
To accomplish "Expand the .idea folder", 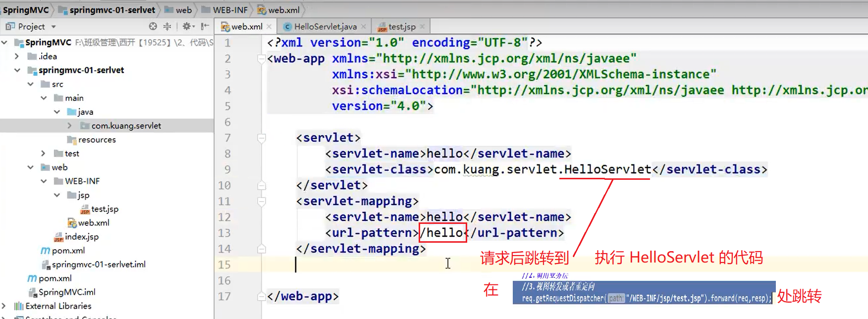I will [17, 56].
